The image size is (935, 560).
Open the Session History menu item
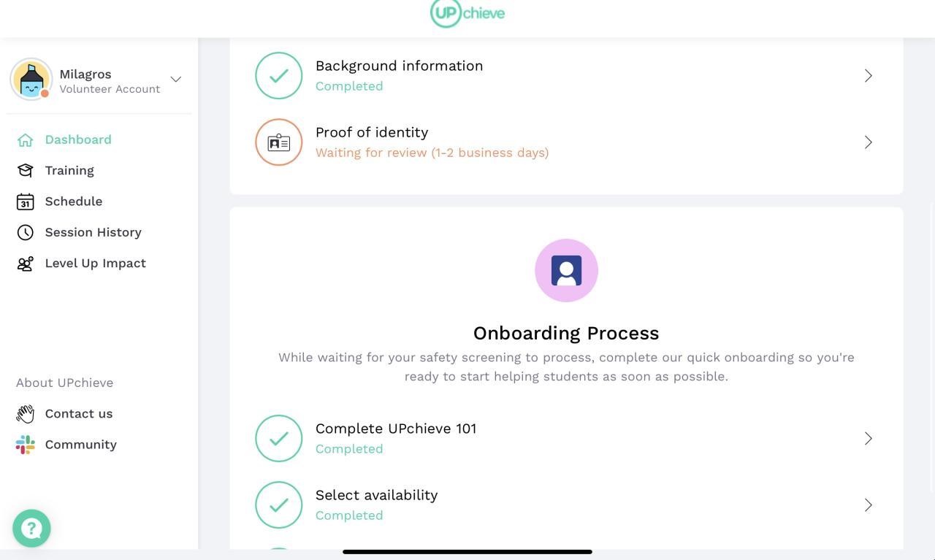coord(93,232)
